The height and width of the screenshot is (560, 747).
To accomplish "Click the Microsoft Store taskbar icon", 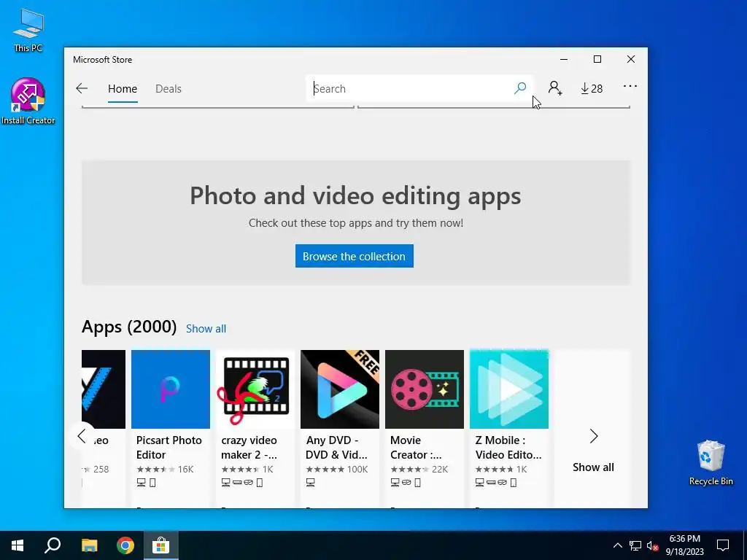I will click(161, 545).
